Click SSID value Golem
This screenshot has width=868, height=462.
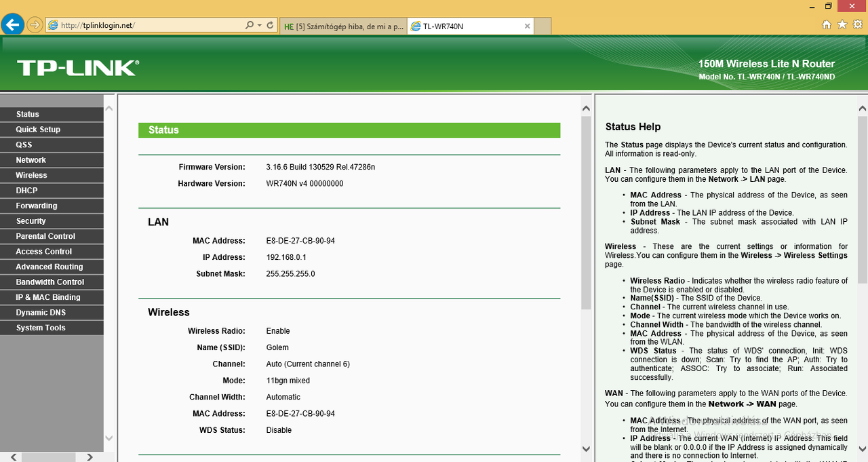click(277, 347)
